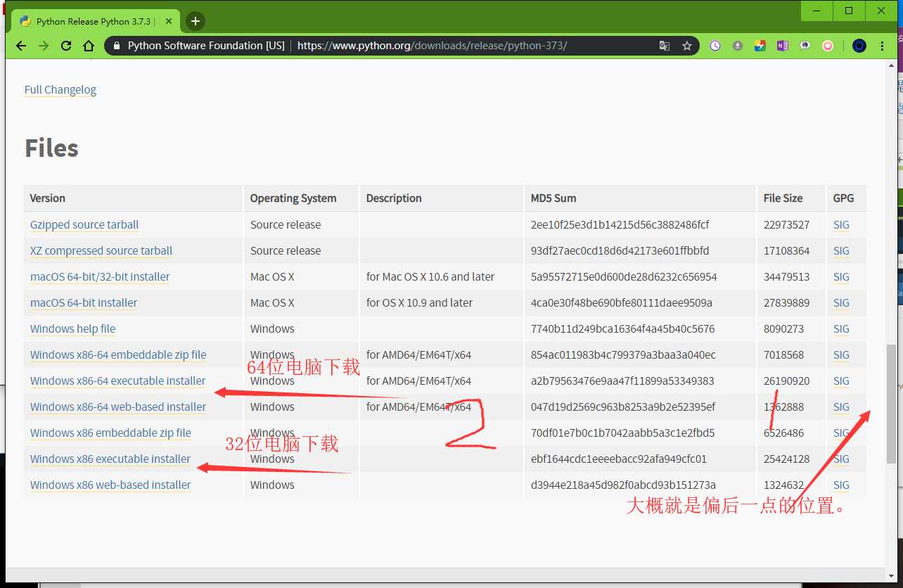Image resolution: width=903 pixels, height=588 pixels.
Task: Download Windows x86 executable installer
Action: click(110, 459)
